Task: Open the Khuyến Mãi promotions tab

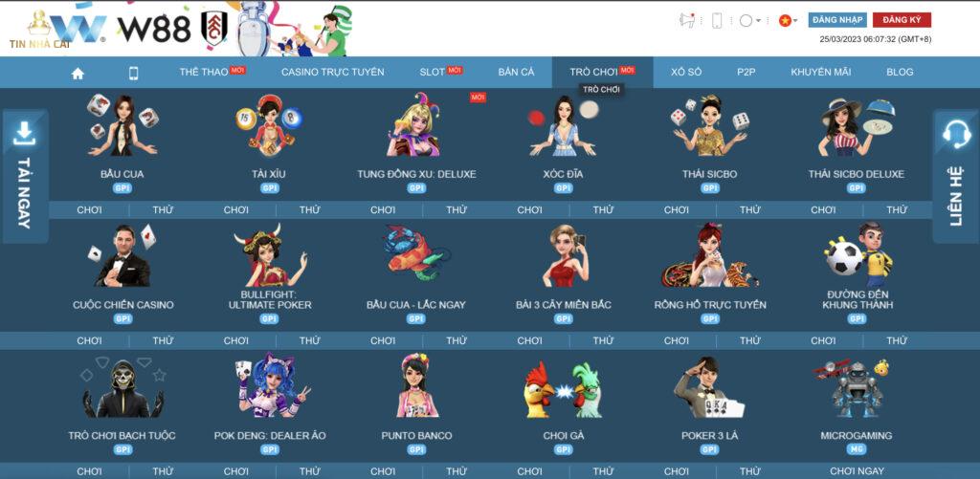Action: [820, 73]
